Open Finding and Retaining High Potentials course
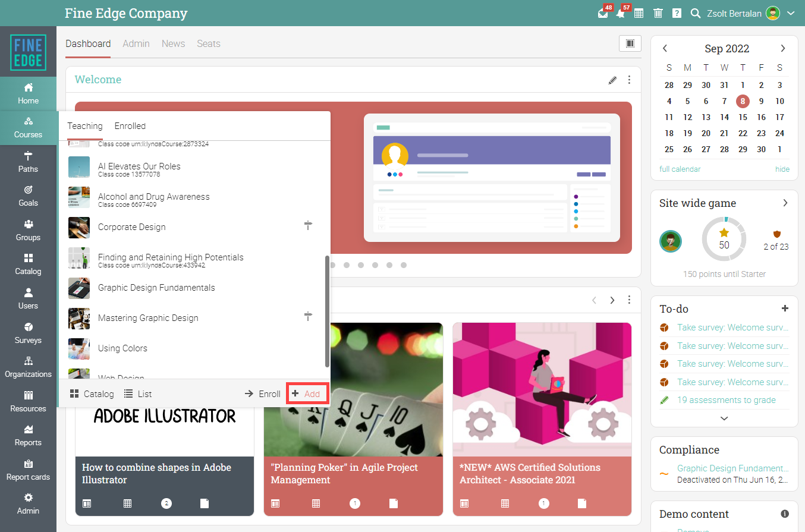The image size is (805, 532). tap(171, 257)
